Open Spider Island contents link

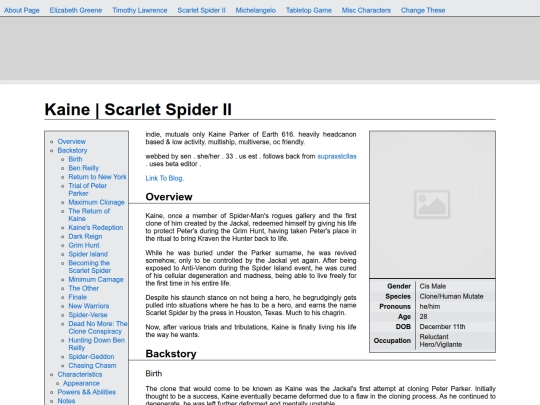point(88,254)
